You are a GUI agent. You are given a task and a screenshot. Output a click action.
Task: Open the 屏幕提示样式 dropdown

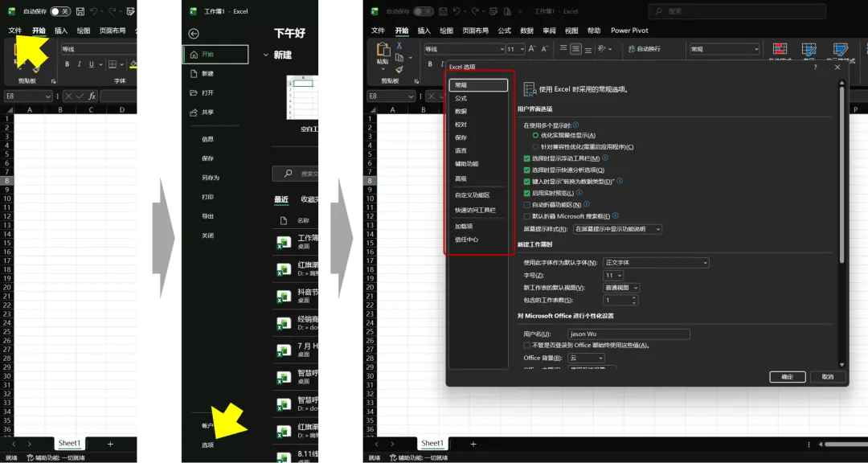[617, 229]
